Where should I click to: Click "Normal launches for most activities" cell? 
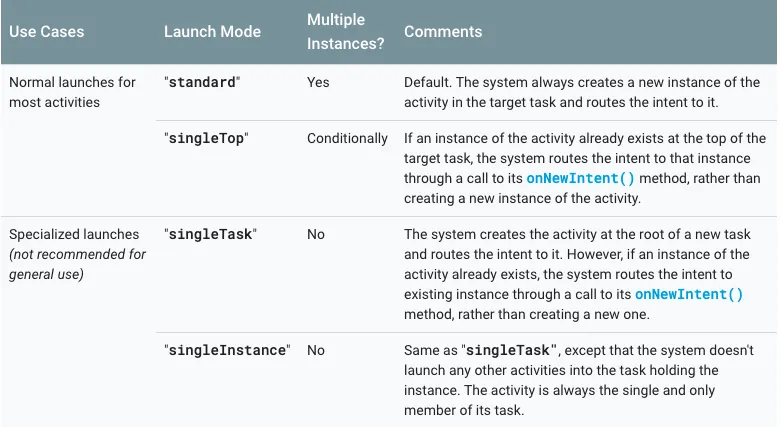[x=72, y=91]
